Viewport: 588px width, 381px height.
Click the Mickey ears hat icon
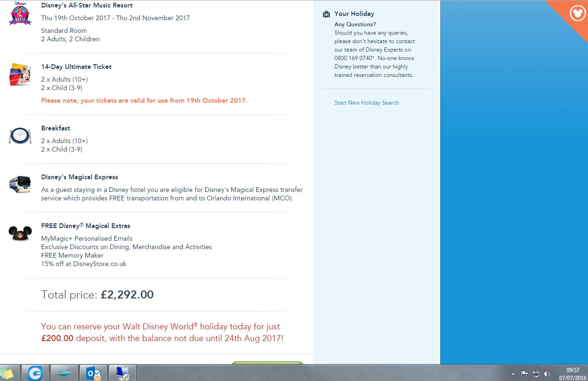click(x=20, y=233)
